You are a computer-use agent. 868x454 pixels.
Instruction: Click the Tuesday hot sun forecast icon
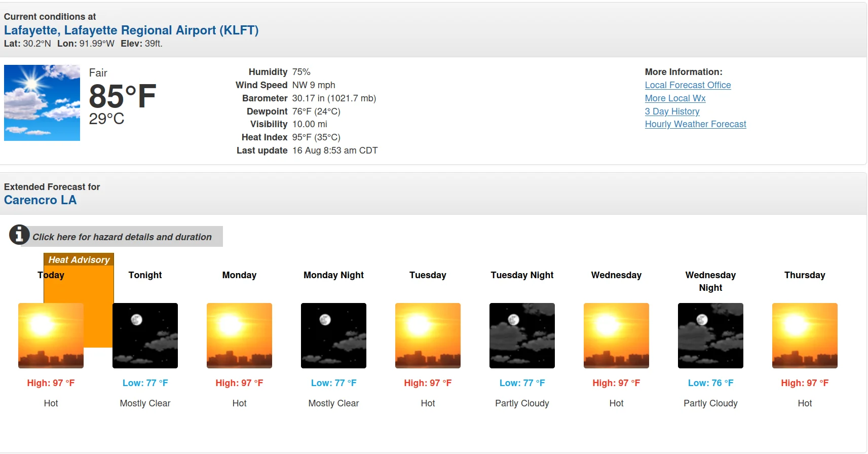428,335
